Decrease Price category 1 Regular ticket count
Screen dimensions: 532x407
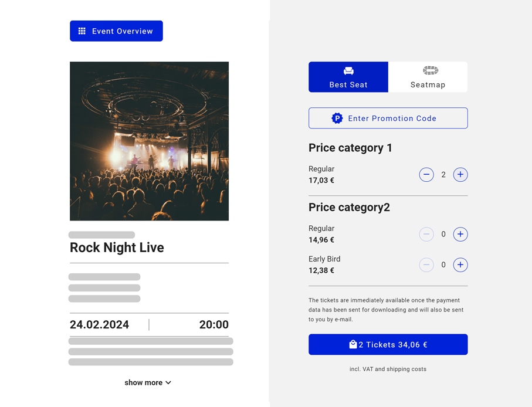point(426,175)
